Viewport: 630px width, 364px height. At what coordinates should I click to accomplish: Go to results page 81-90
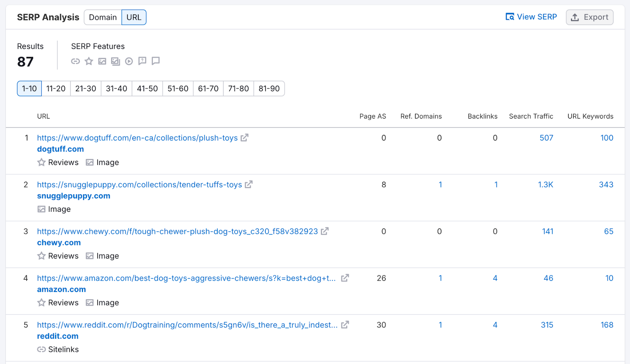tap(269, 89)
